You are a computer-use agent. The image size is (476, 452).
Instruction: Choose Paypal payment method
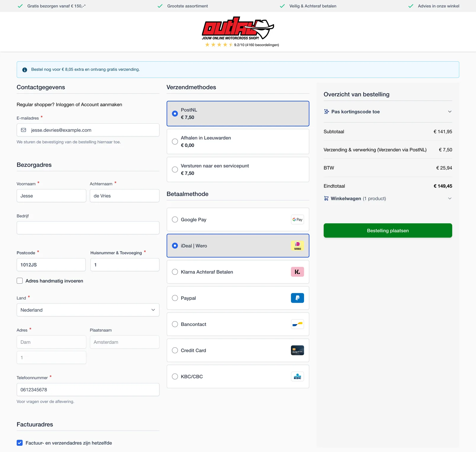(238, 298)
